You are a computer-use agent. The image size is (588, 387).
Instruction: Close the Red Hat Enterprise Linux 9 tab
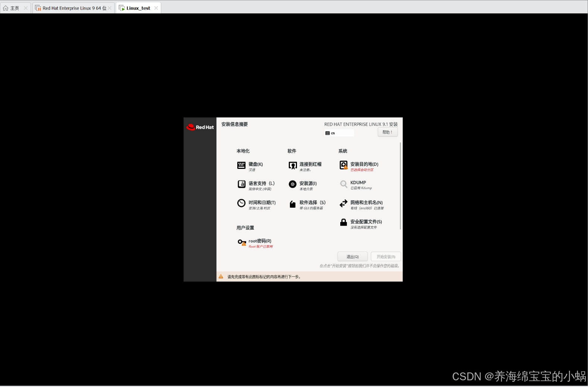tap(110, 8)
